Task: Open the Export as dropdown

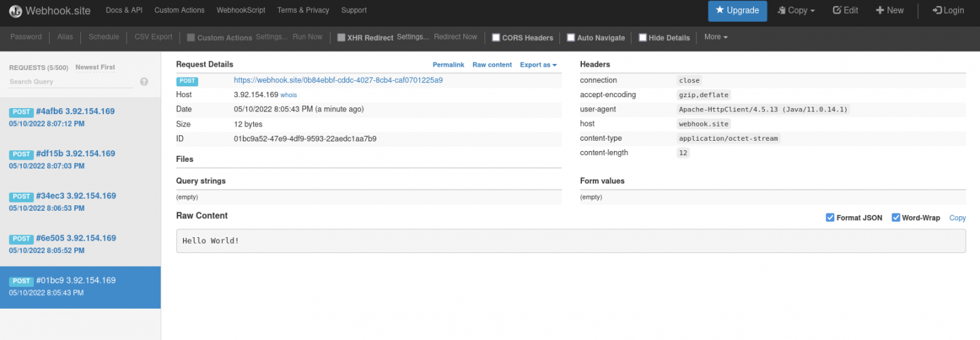Action: 538,65
